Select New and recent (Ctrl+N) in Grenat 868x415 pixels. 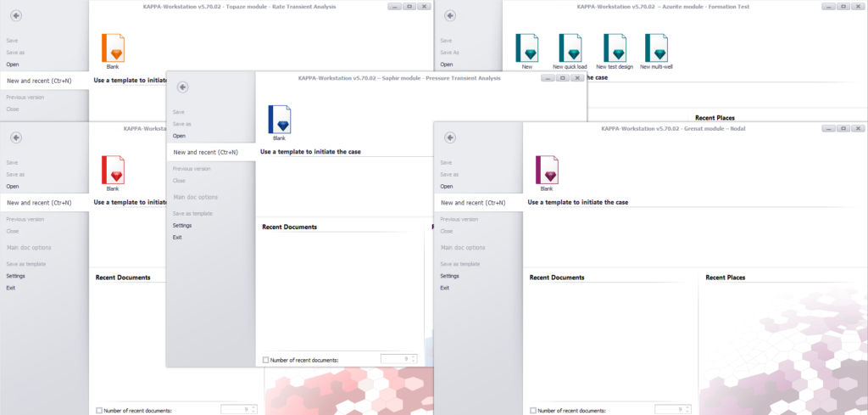[x=478, y=203]
